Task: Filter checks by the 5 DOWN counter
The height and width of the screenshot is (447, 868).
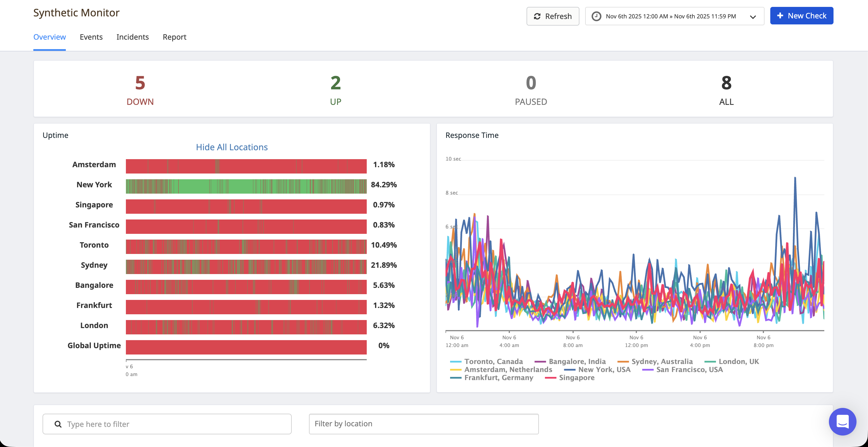Action: click(x=140, y=89)
